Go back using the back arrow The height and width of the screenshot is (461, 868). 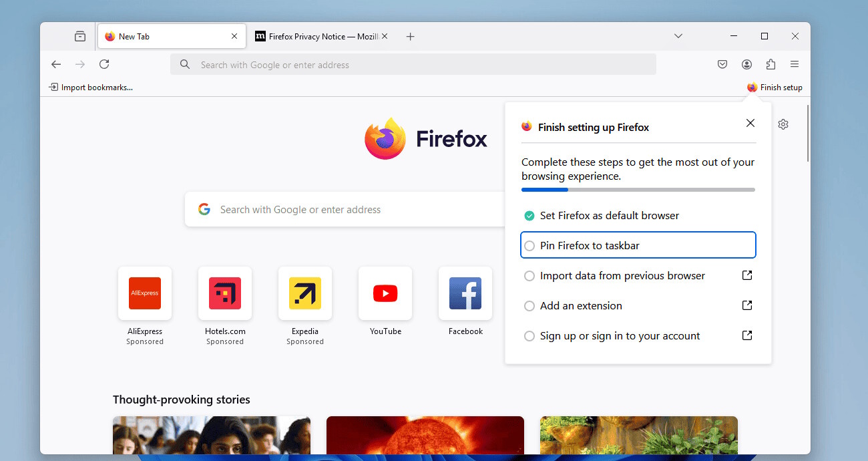pyautogui.click(x=56, y=64)
